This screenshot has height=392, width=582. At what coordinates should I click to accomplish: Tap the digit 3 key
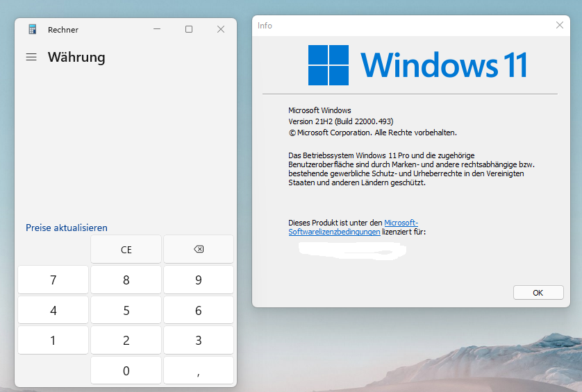[x=199, y=340]
